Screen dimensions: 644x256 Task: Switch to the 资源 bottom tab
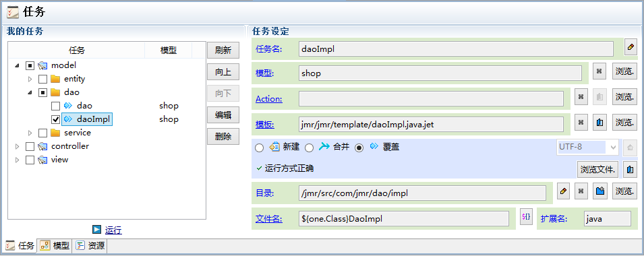click(x=90, y=246)
